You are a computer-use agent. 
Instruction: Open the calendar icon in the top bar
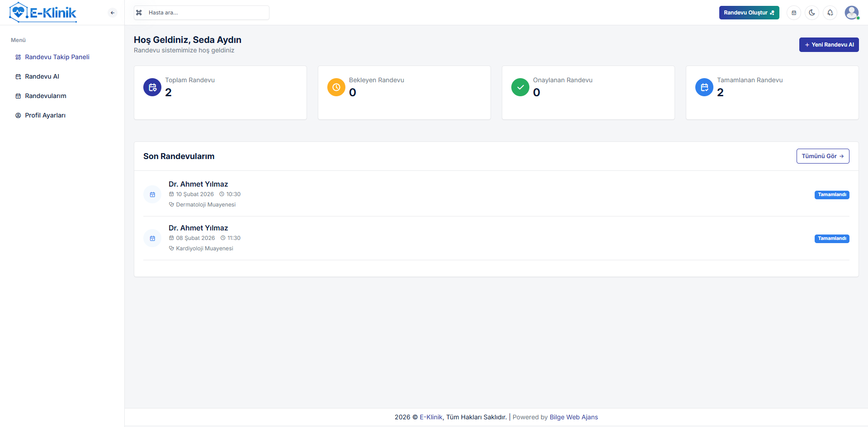coord(794,13)
